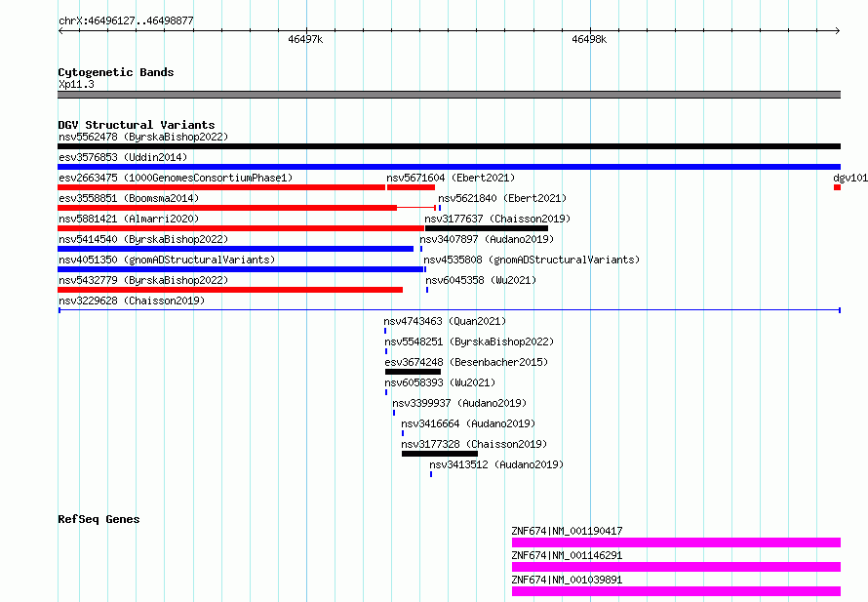868x602 pixels.
Task: Select nsv4743463 (Quan2021) variant label
Action: click(x=445, y=321)
